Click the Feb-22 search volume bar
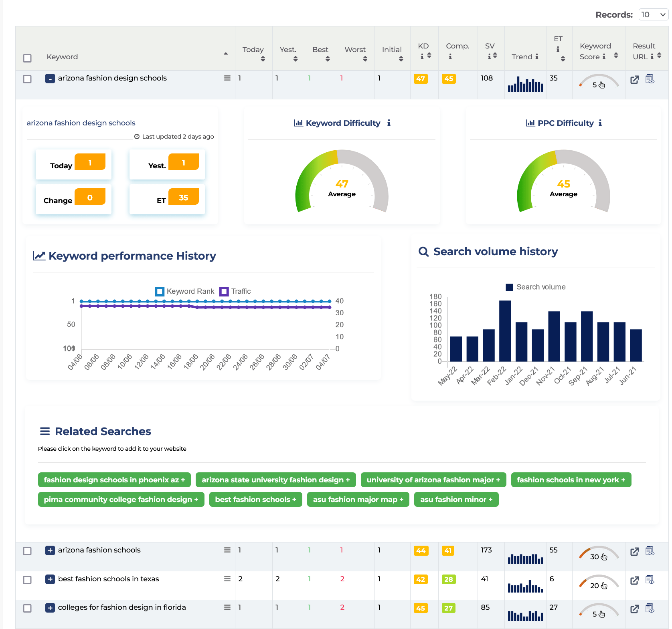 pyautogui.click(x=505, y=331)
